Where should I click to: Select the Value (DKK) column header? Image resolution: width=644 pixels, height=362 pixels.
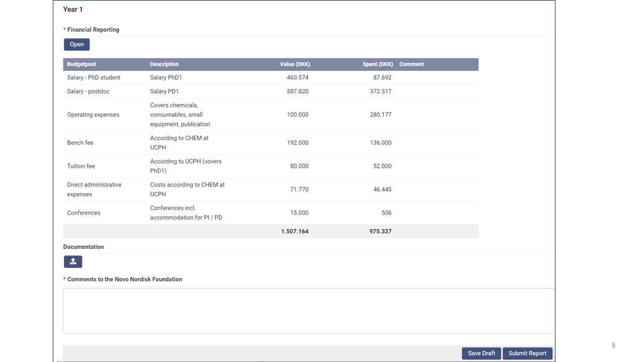point(295,64)
